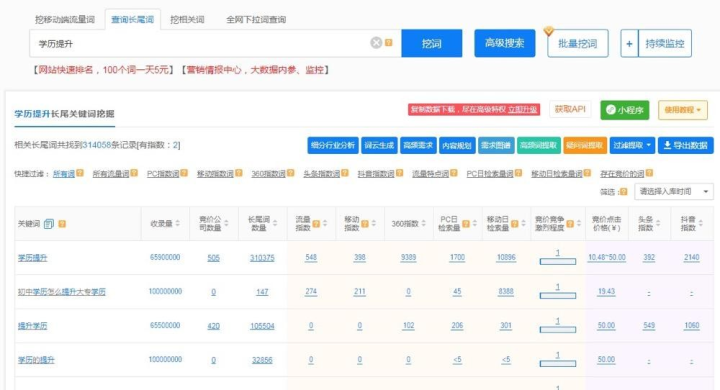The width and height of the screenshot is (720, 390).
Task: Sort by 360指数 column arrows
Action: (423, 224)
